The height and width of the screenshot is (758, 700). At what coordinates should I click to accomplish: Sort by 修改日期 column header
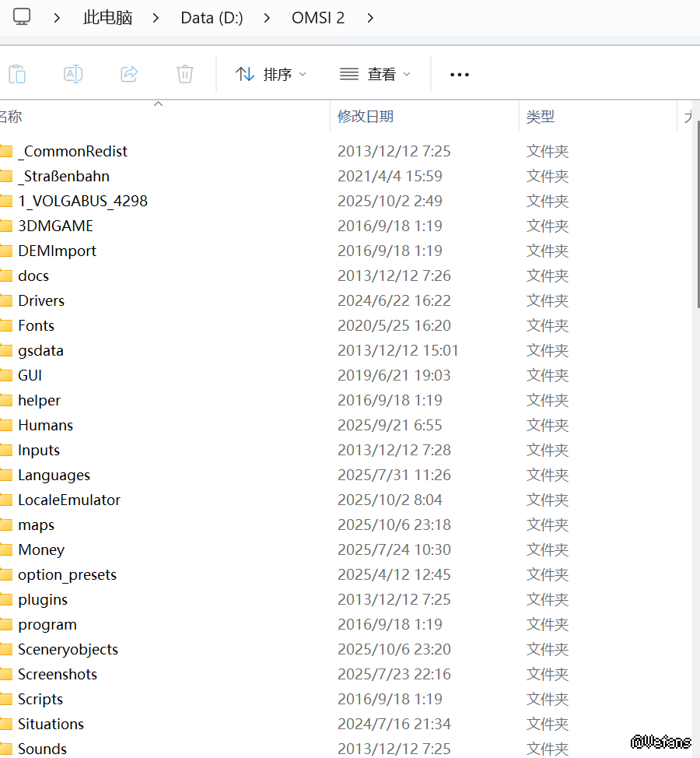point(366,117)
